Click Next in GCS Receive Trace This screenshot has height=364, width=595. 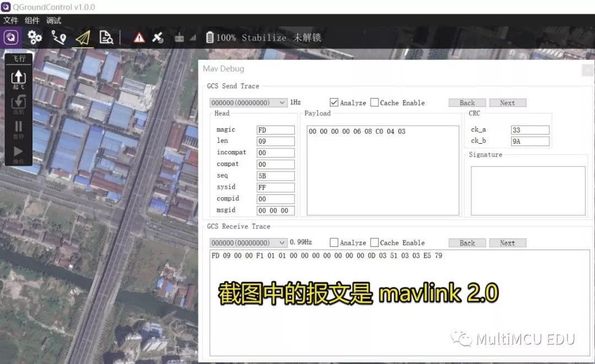(507, 243)
